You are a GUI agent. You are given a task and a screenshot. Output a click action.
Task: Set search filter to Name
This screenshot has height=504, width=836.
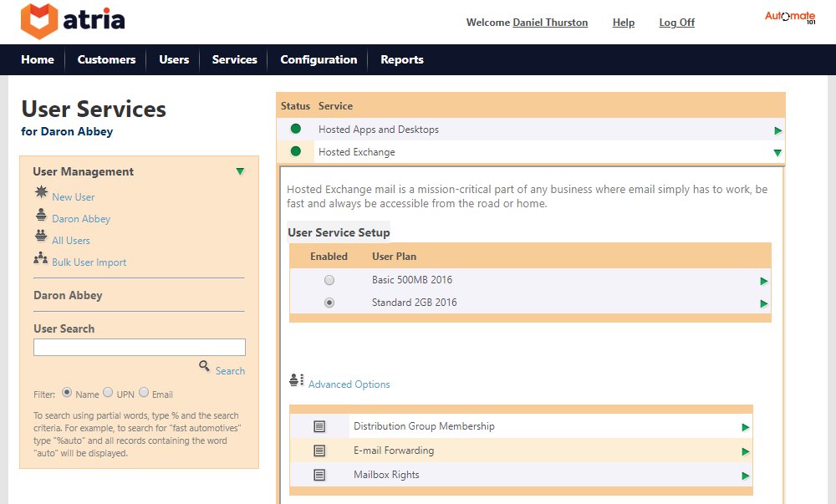coord(67,392)
